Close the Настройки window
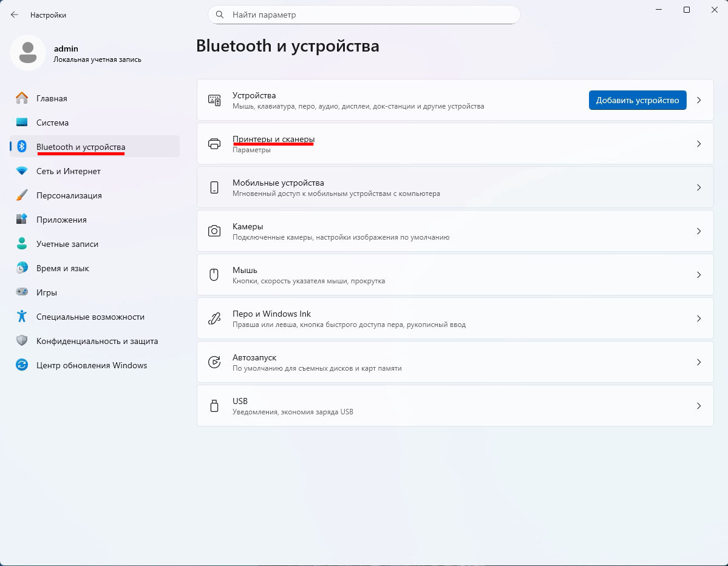 click(x=715, y=10)
